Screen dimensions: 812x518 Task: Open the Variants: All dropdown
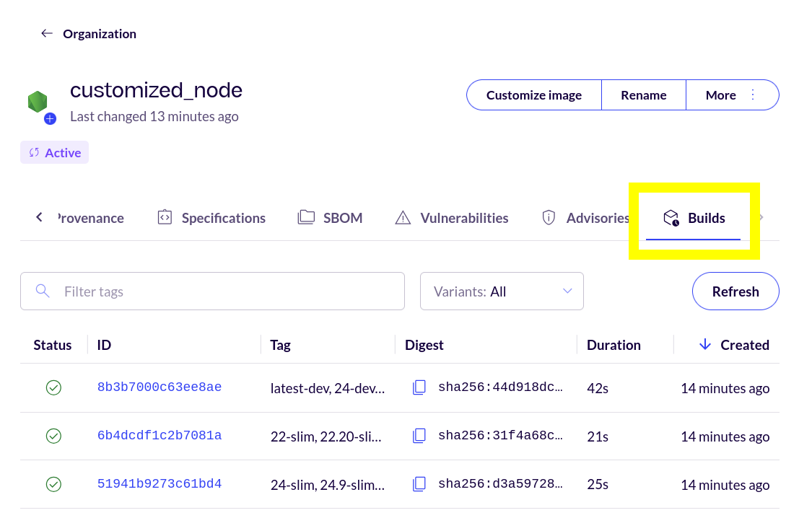click(502, 291)
